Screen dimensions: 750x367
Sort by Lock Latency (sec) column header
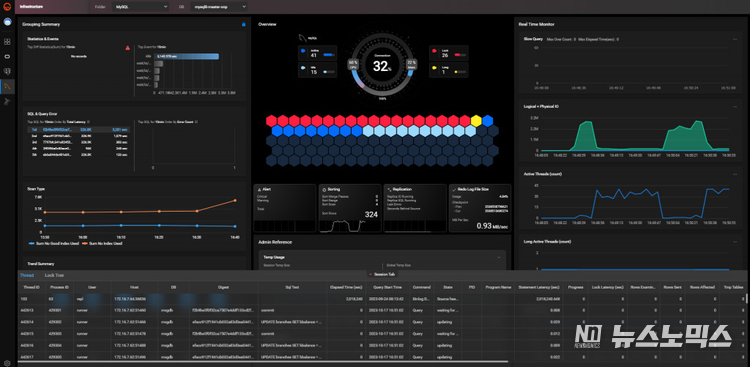coord(607,287)
